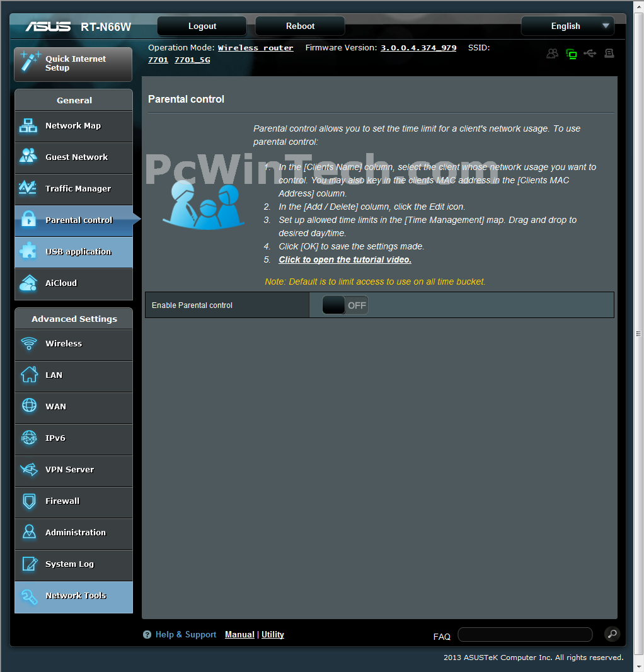
Task: Click the LAN house icon
Action: click(x=29, y=375)
